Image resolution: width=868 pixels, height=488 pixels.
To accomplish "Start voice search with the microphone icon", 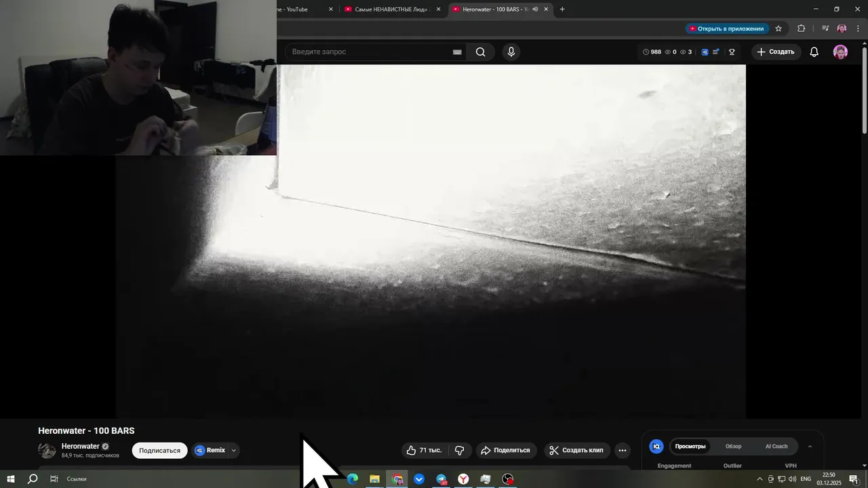I will [x=511, y=52].
